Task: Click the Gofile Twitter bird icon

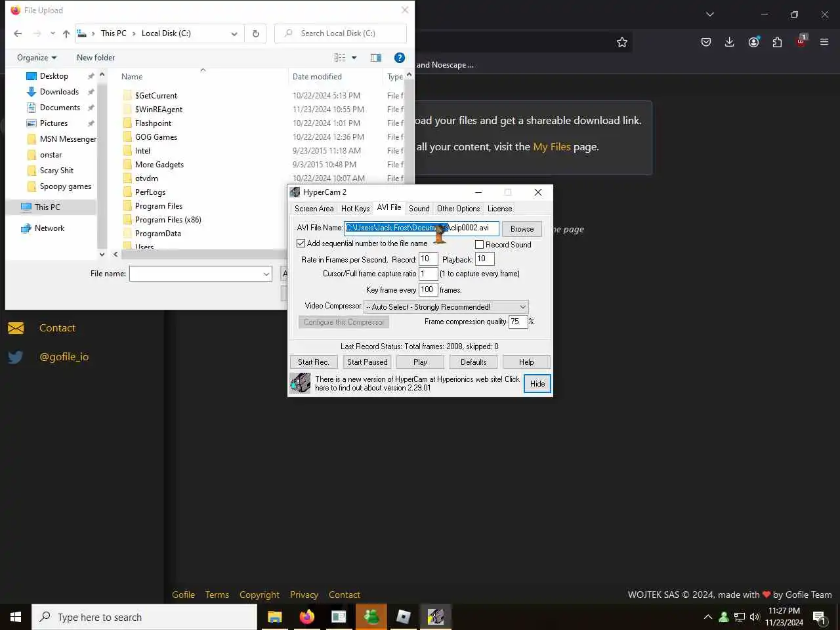Action: 16,357
